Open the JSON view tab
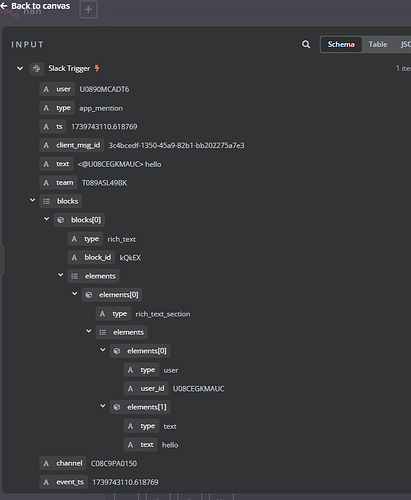411x500 pixels. pyautogui.click(x=405, y=44)
